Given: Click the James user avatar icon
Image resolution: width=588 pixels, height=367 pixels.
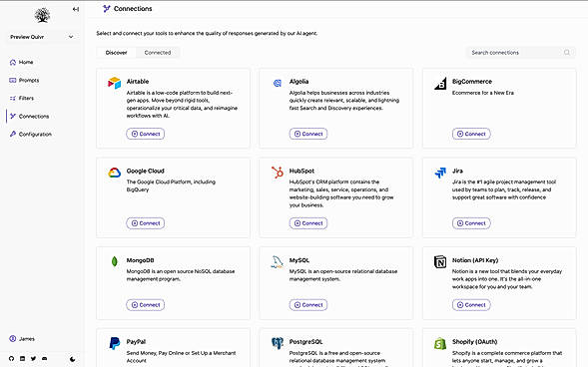Looking at the screenshot, I should (13, 338).
